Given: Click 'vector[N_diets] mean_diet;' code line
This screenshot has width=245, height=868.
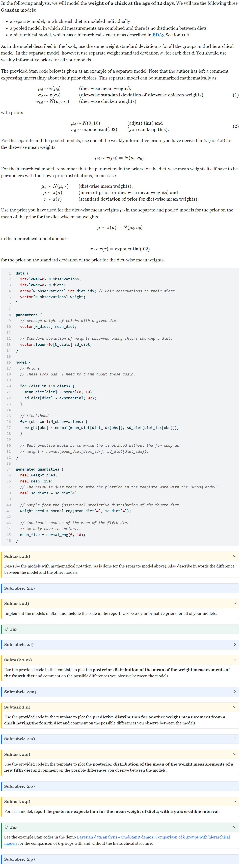Looking at the screenshot, I should 48,327.
